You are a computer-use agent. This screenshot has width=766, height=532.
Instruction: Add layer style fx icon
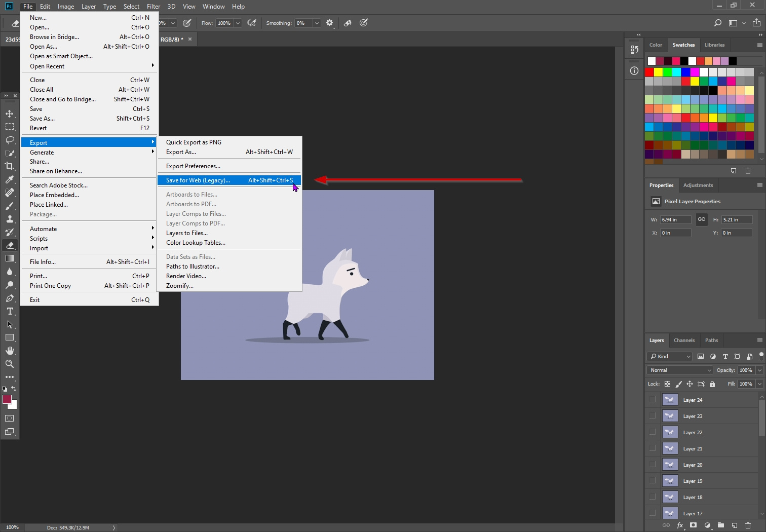tap(680, 525)
